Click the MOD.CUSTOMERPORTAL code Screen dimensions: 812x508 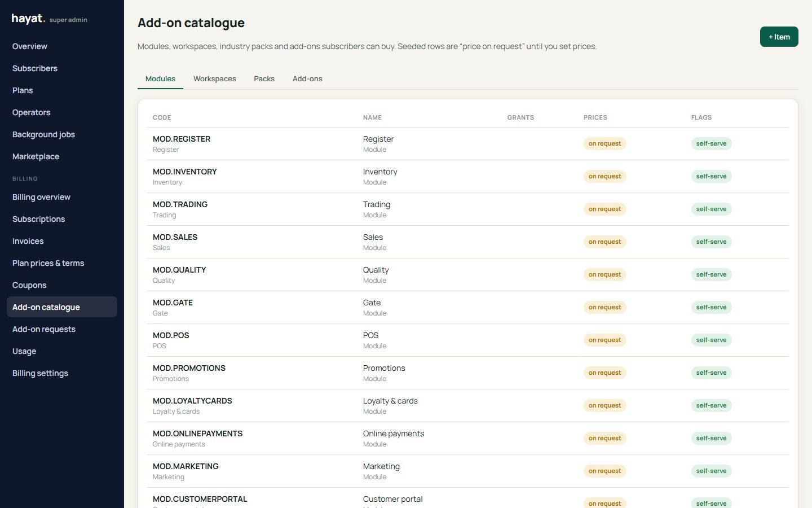pos(200,499)
